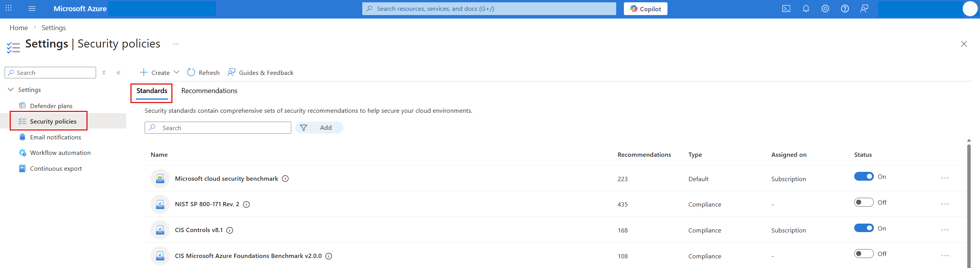
Task: Focus the global Azure search box
Action: [x=489, y=8]
